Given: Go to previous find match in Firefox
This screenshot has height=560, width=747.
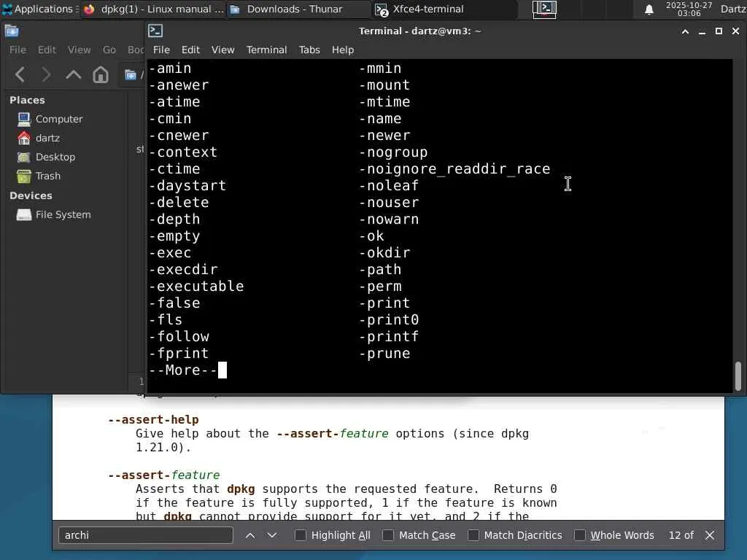Looking at the screenshot, I should click(250, 535).
